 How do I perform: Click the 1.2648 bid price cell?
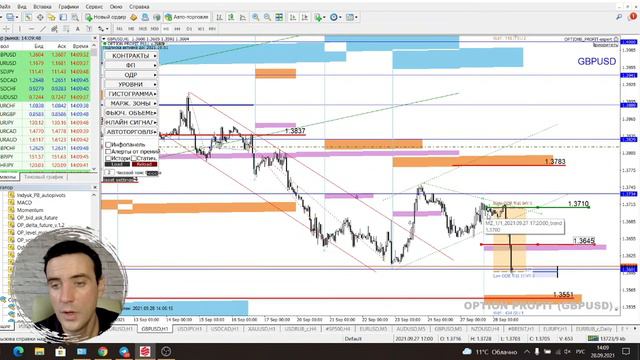36,80
